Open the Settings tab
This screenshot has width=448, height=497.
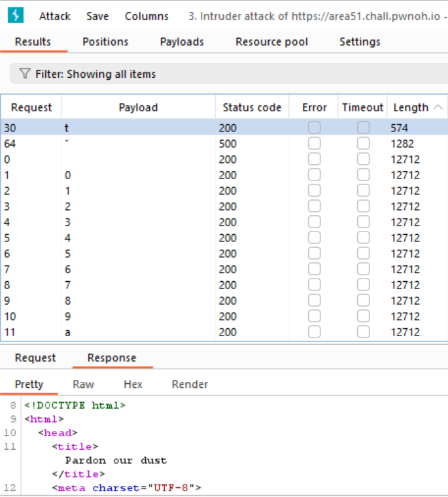pyautogui.click(x=360, y=42)
